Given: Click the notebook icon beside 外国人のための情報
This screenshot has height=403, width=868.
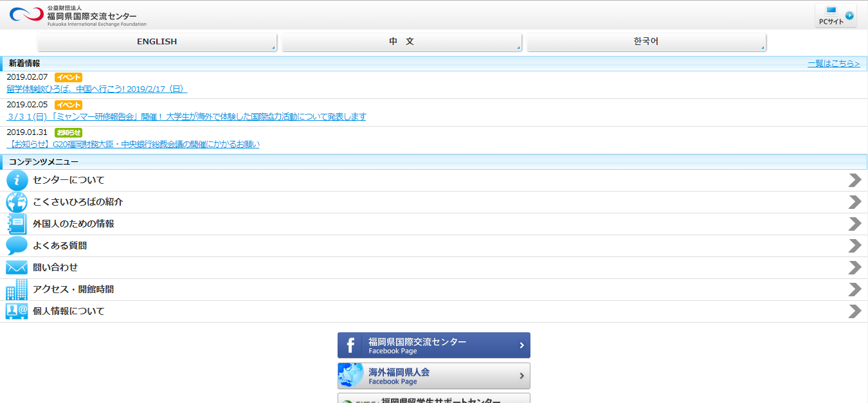Looking at the screenshot, I should [x=17, y=224].
